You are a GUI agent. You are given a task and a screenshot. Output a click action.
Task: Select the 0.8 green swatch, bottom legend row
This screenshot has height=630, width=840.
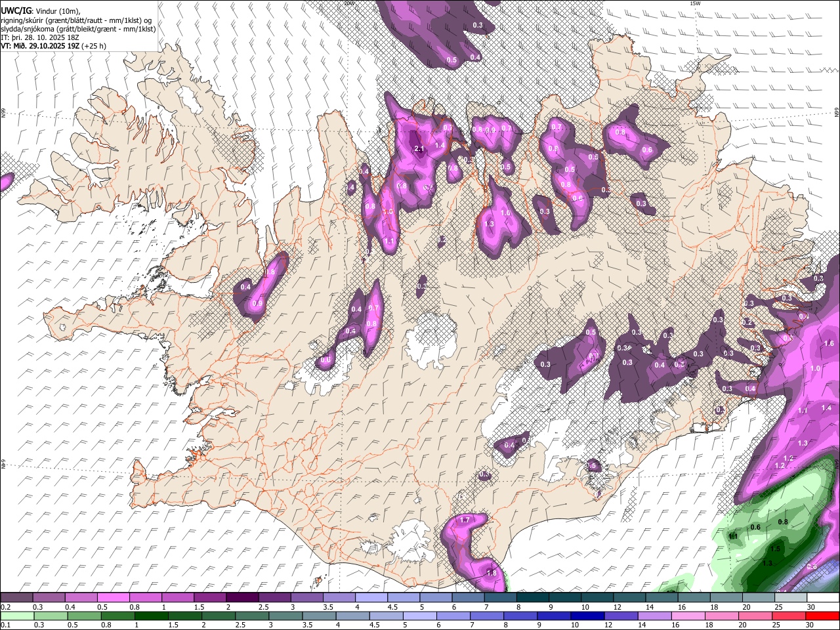pyautogui.click(x=118, y=616)
